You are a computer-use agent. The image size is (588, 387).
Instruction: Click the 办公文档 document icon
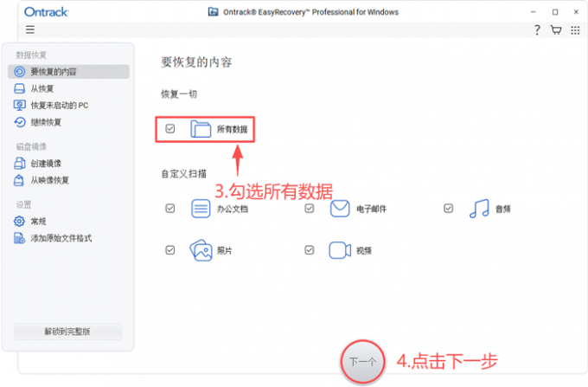(201, 209)
